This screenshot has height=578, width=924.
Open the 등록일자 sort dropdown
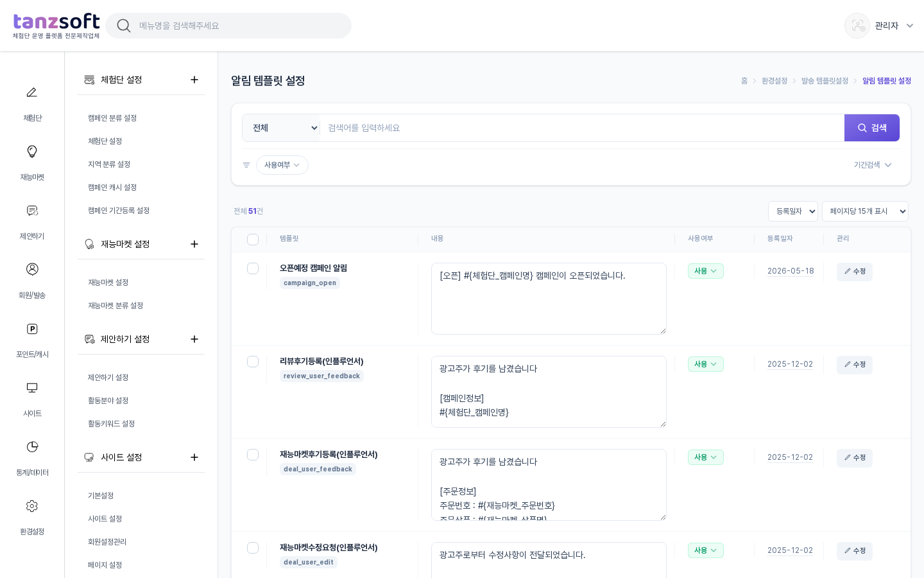tap(793, 211)
